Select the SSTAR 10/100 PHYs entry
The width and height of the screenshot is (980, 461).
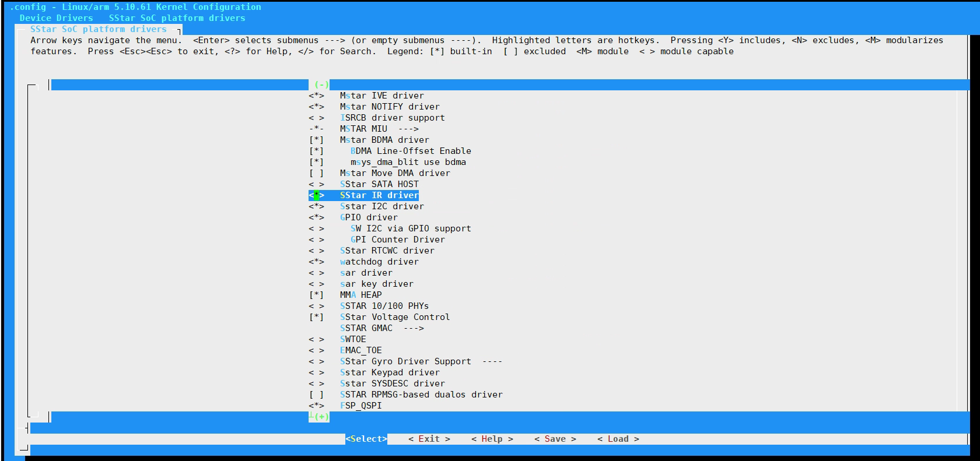pos(384,306)
